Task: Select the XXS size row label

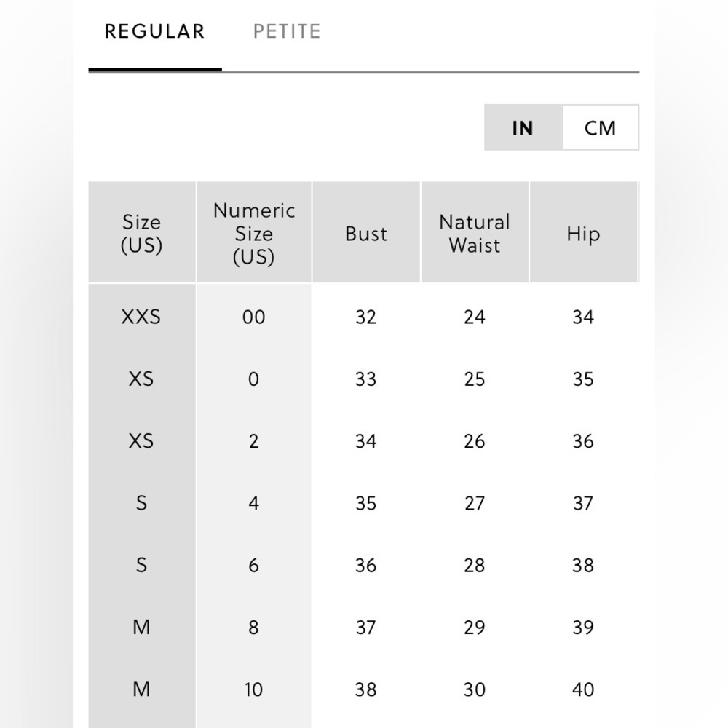Action: (x=141, y=317)
